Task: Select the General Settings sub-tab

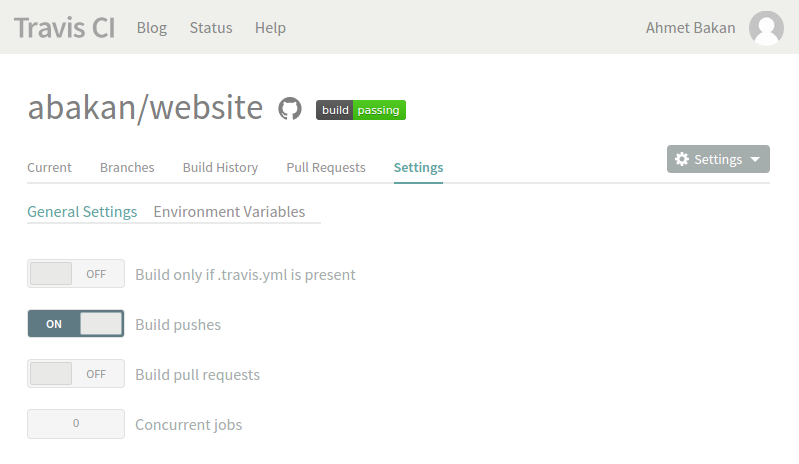Action: pyautogui.click(x=82, y=212)
